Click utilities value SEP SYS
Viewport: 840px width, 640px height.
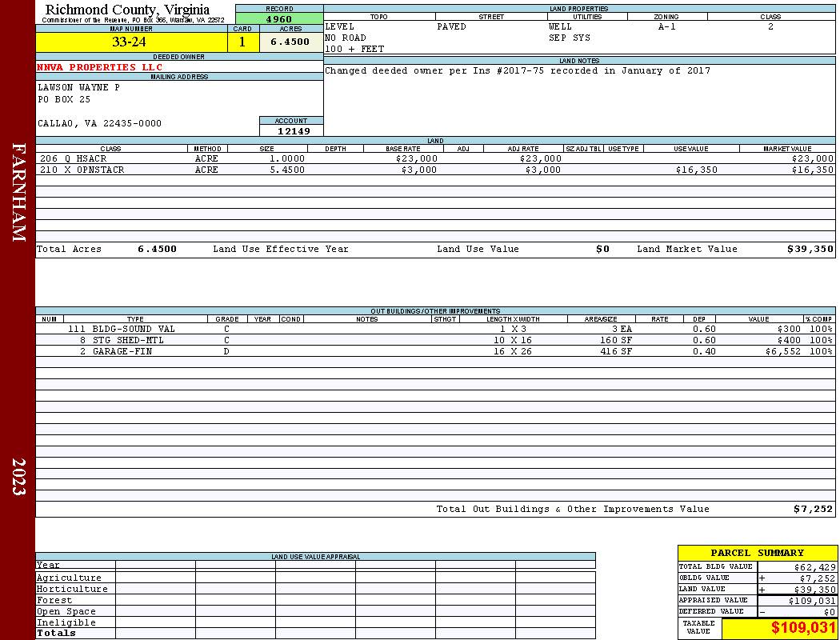click(570, 38)
